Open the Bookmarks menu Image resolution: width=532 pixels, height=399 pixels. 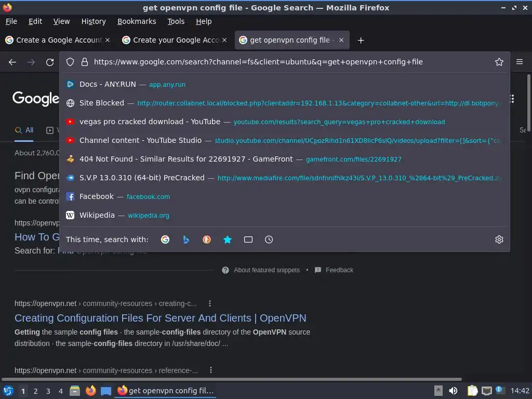tap(137, 21)
